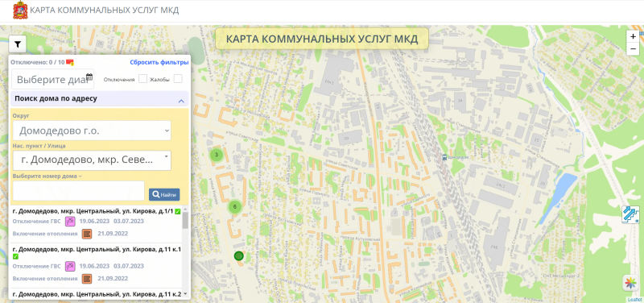Click orange heating icon for д.11 к.1

87,279
